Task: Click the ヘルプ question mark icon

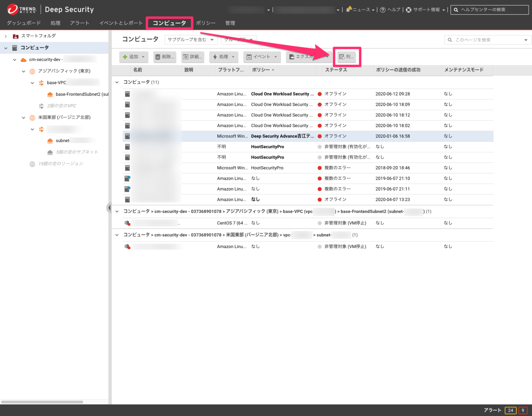Action: (x=382, y=10)
